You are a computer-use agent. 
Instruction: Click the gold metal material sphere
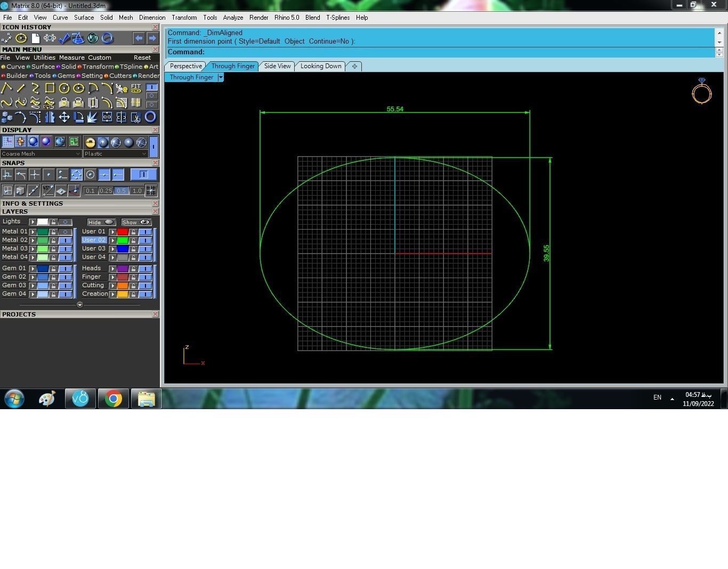[90, 142]
